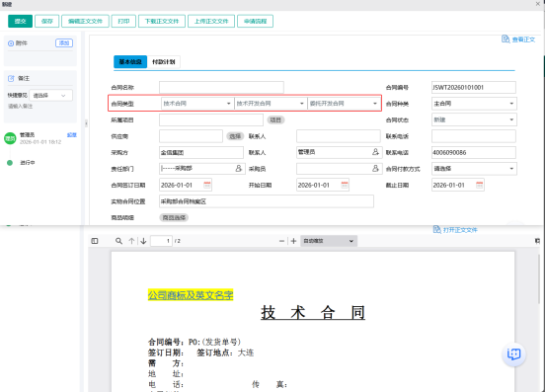This screenshot has width=546, height=392.
Task: Open the 合同状态 dropdown showing 新建
Action: (x=474, y=119)
